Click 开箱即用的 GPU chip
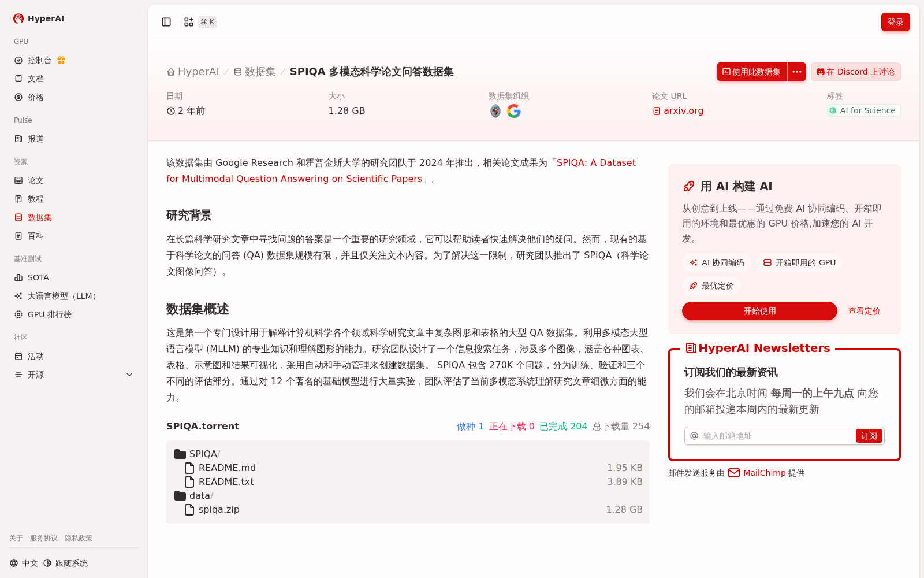Viewport: 924px width, 578px height. click(x=799, y=262)
